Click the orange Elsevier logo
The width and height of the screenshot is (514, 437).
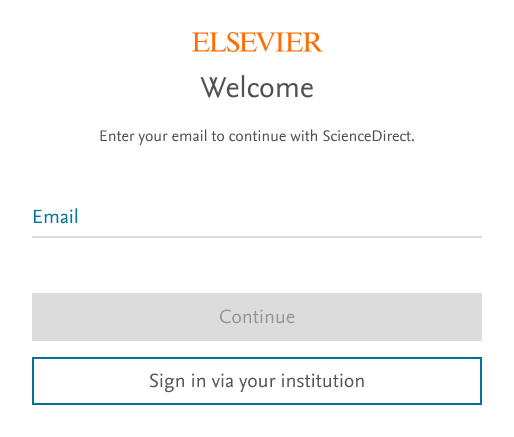tap(257, 42)
